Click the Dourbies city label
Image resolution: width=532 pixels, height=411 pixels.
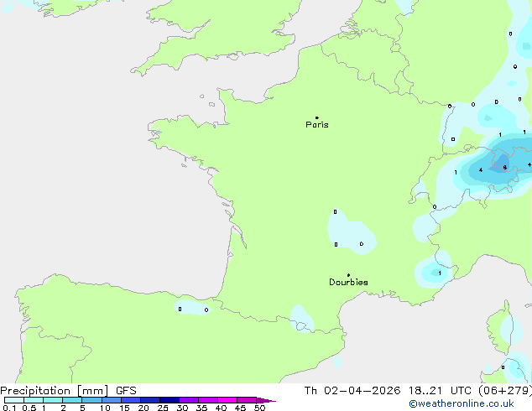click(x=348, y=282)
